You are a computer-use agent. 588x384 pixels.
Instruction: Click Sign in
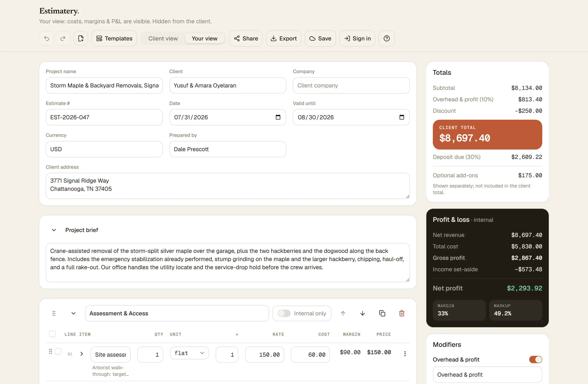(357, 39)
